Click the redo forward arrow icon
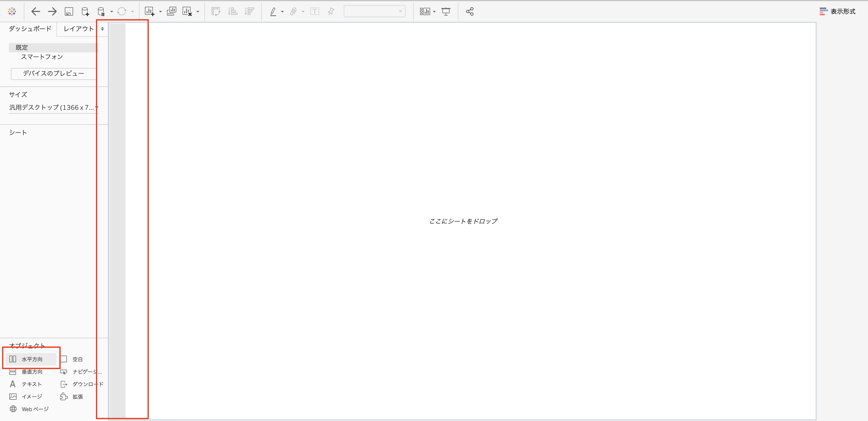Screen dimensions: 868x421 click(x=52, y=11)
